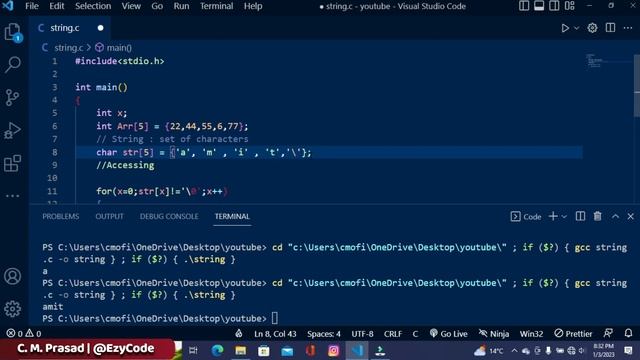Open the File menu
Screen dimensions: 640x360
click(32, 6)
